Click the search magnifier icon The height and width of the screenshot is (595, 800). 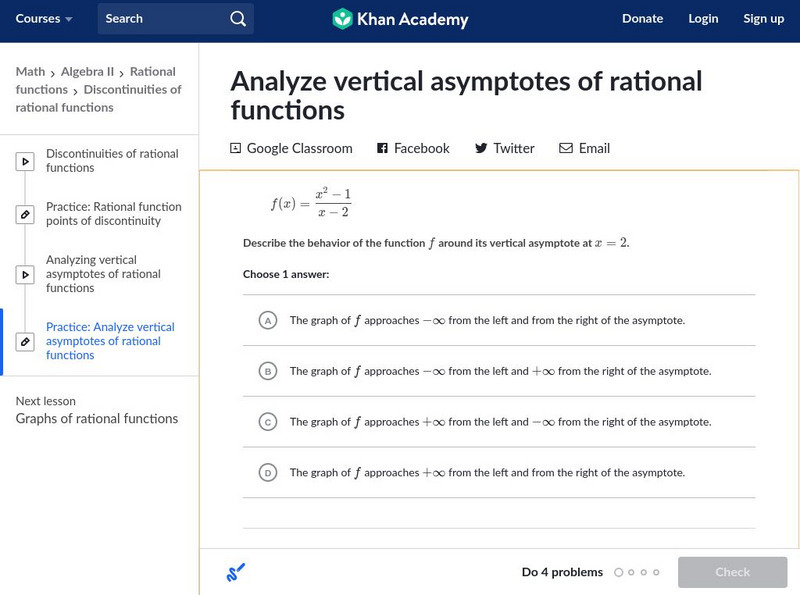[237, 19]
